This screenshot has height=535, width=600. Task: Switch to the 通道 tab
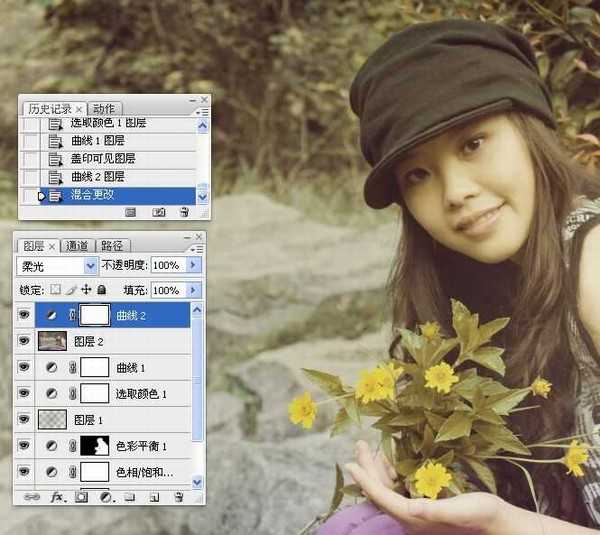(x=78, y=245)
